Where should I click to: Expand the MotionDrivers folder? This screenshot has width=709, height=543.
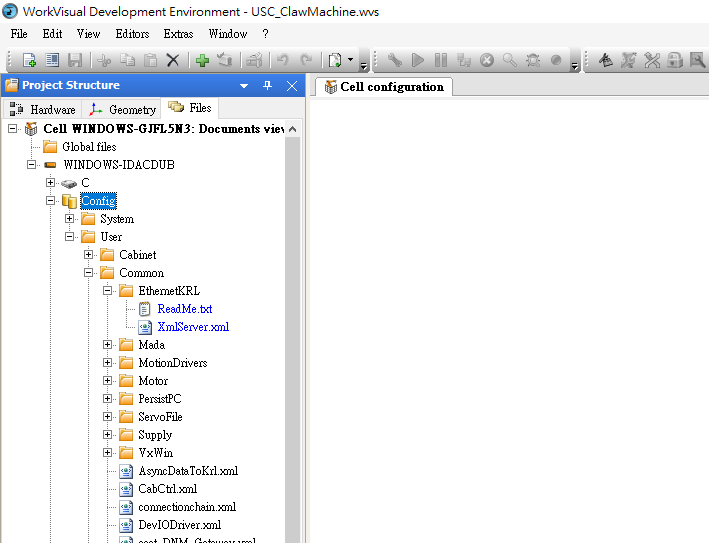(107, 363)
